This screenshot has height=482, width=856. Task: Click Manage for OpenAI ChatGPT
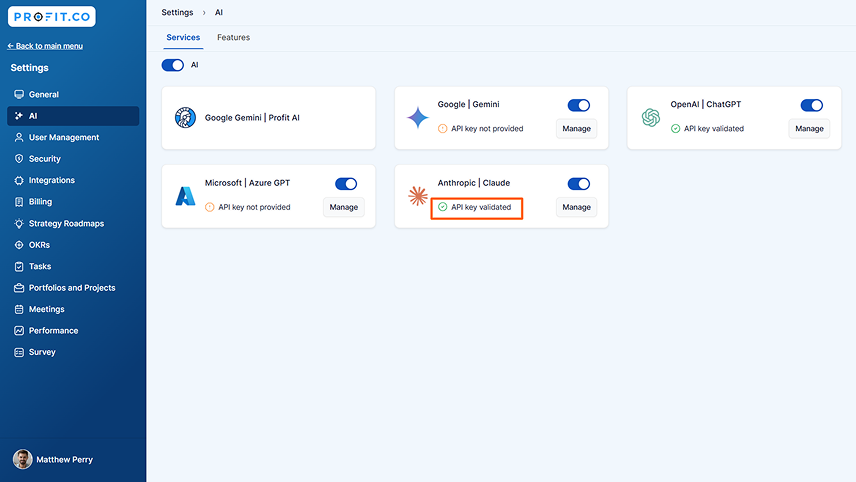[x=809, y=129]
